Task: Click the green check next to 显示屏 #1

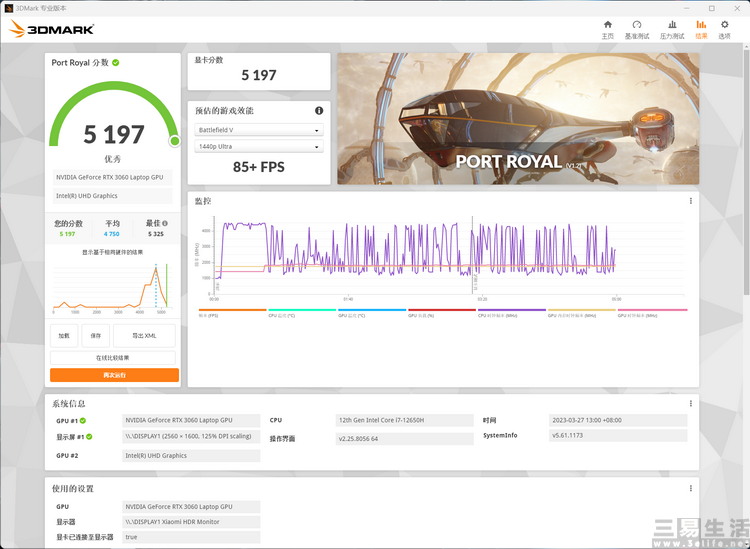Action: 89,437
